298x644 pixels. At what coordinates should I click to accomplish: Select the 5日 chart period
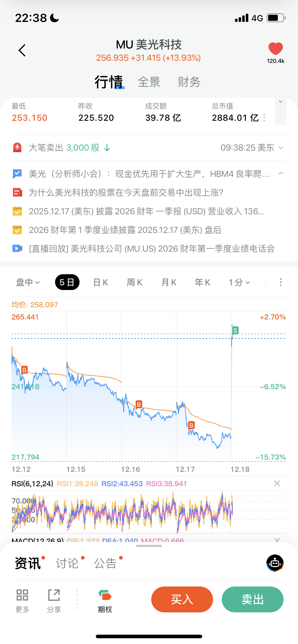click(67, 282)
